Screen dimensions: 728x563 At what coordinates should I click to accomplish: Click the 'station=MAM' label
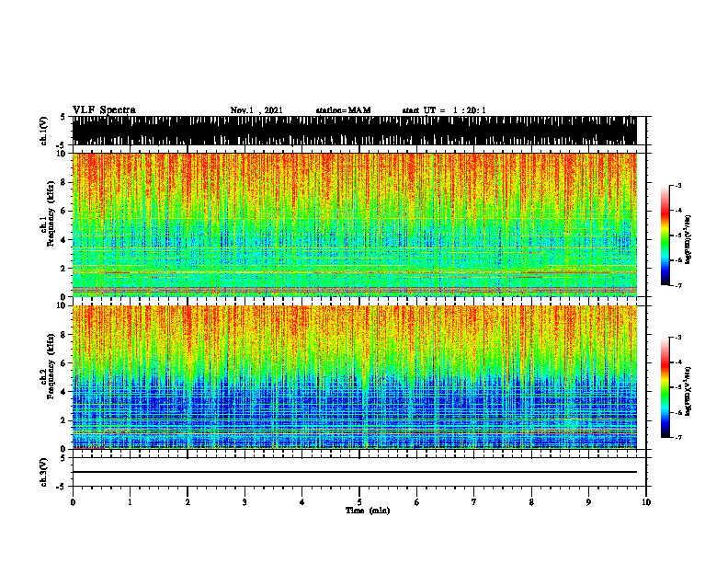[343, 110]
